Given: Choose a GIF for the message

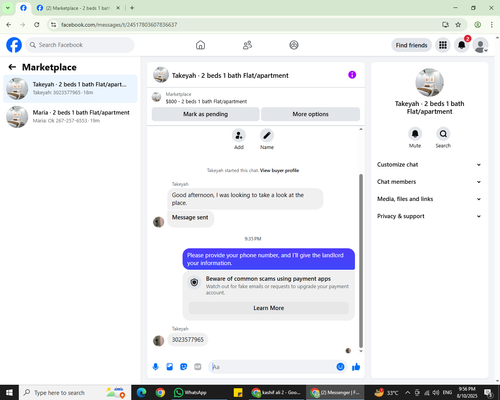Looking at the screenshot, I should coord(198,367).
